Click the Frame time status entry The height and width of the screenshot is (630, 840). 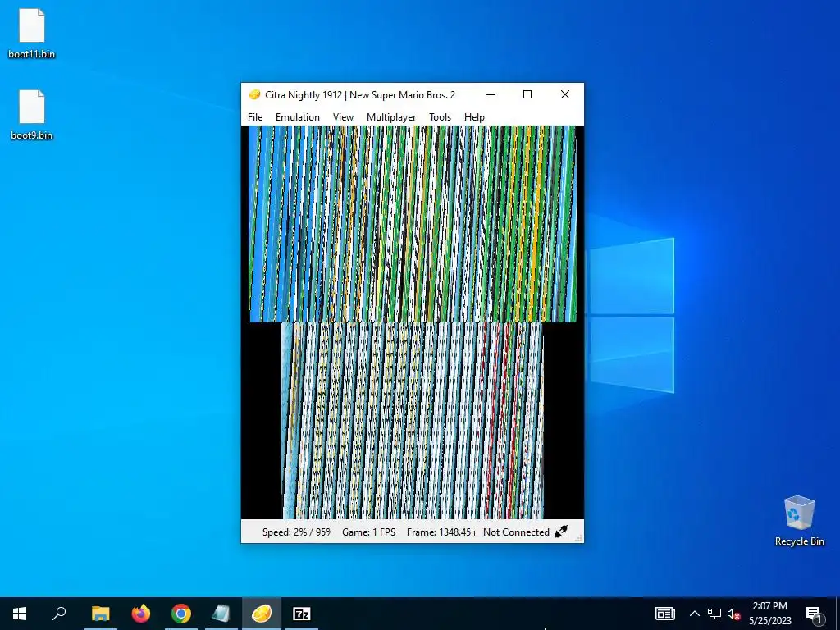coord(441,532)
